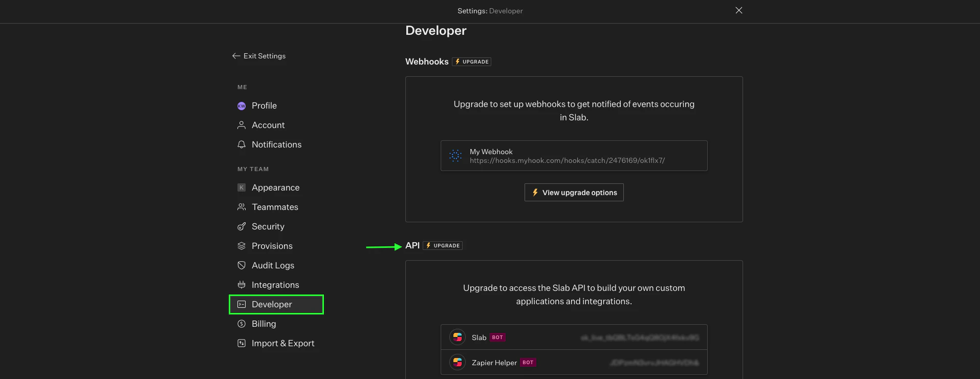Click the Exit Settings link
Viewport: 980px width, 379px height.
259,56
